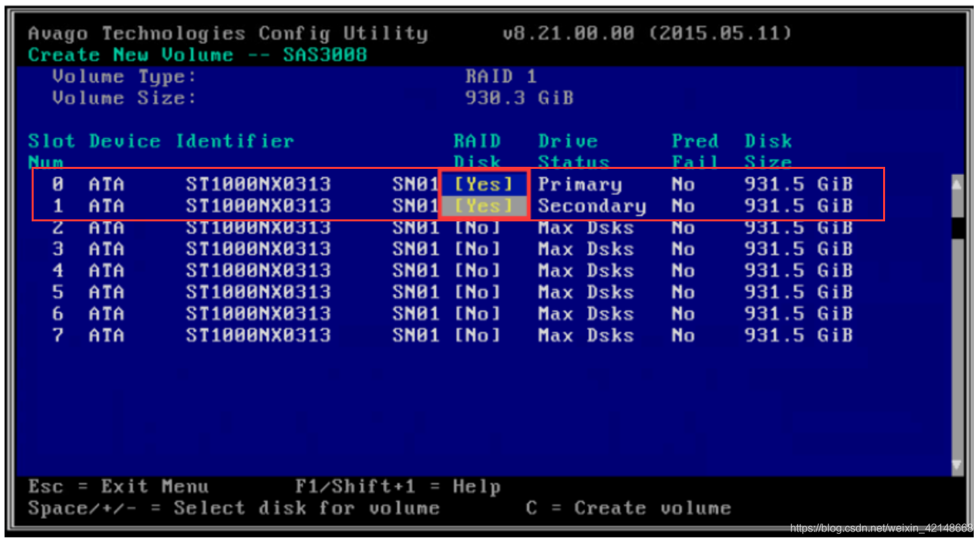Click 'Avago Technologies Config Utility' heading

228,34
